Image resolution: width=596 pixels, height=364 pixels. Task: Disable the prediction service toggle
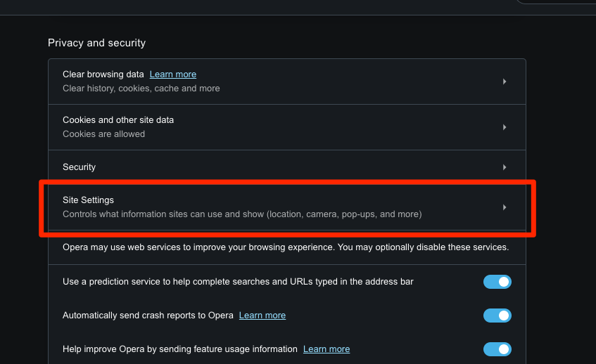(497, 282)
